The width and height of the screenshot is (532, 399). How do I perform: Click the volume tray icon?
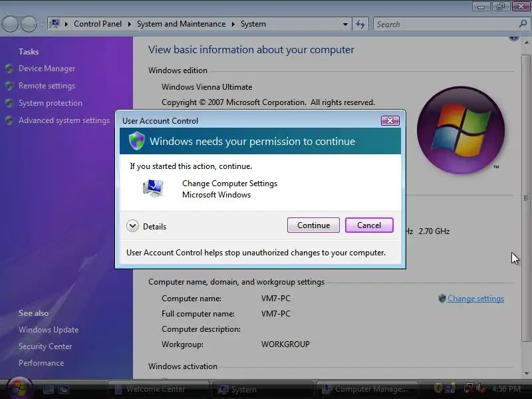coord(481,388)
